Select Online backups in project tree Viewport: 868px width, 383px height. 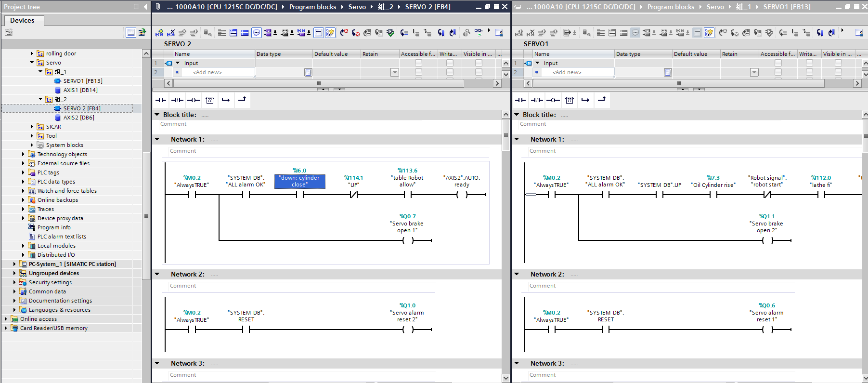58,200
